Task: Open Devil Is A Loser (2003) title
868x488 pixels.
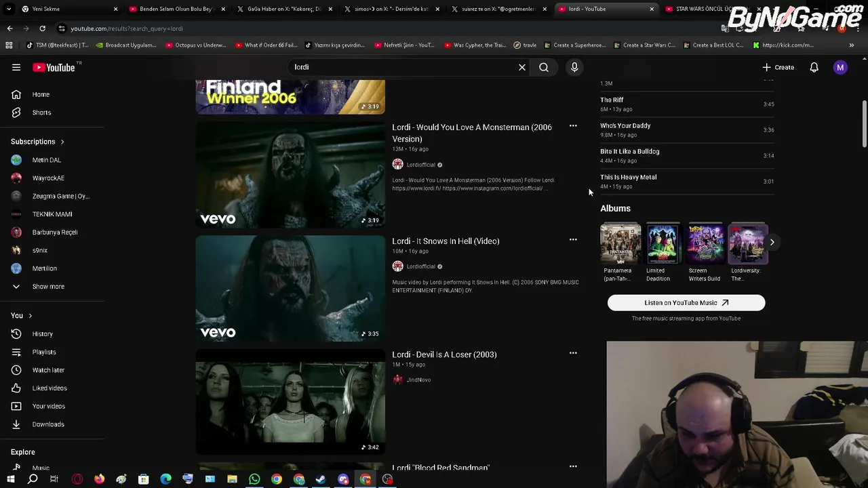Action: pyautogui.click(x=444, y=354)
